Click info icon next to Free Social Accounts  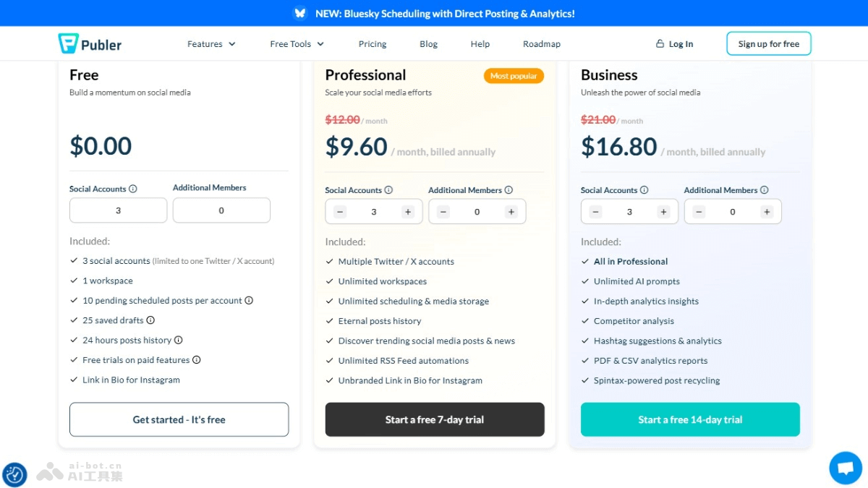[x=132, y=189]
